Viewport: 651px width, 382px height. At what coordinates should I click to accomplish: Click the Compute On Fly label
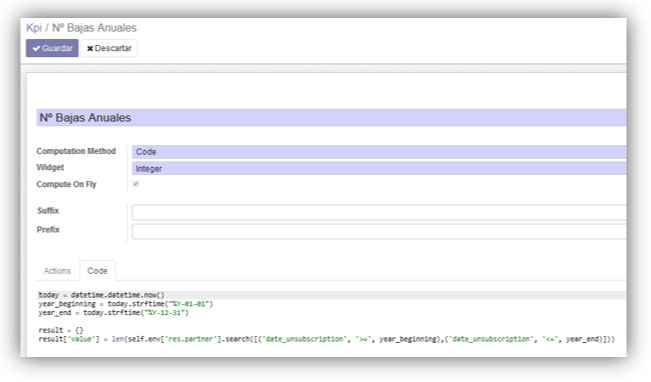point(66,184)
